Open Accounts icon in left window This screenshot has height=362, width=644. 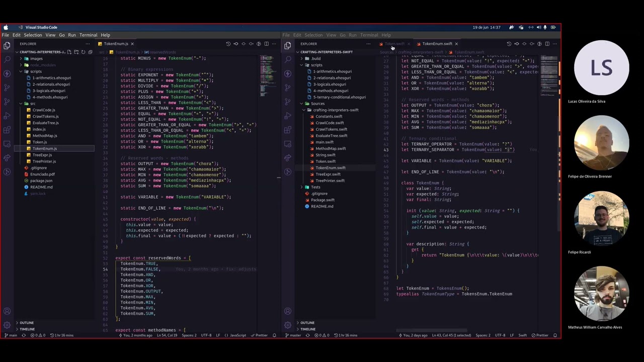[7, 311]
